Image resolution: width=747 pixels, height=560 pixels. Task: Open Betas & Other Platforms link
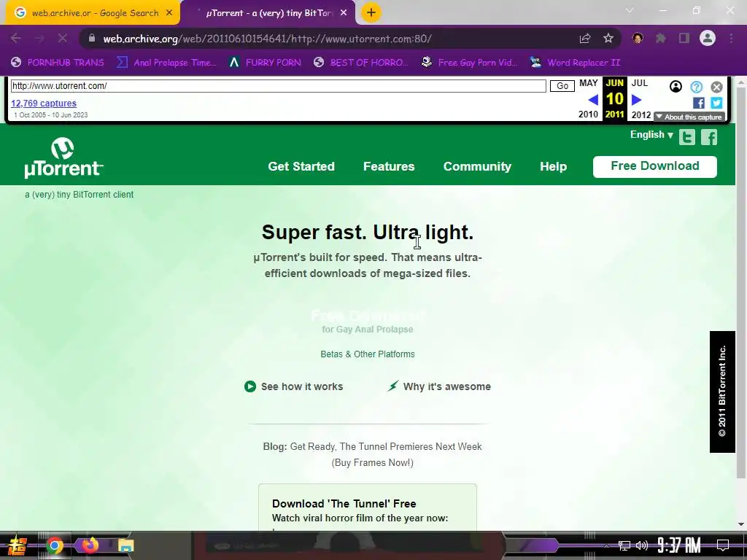point(368,354)
